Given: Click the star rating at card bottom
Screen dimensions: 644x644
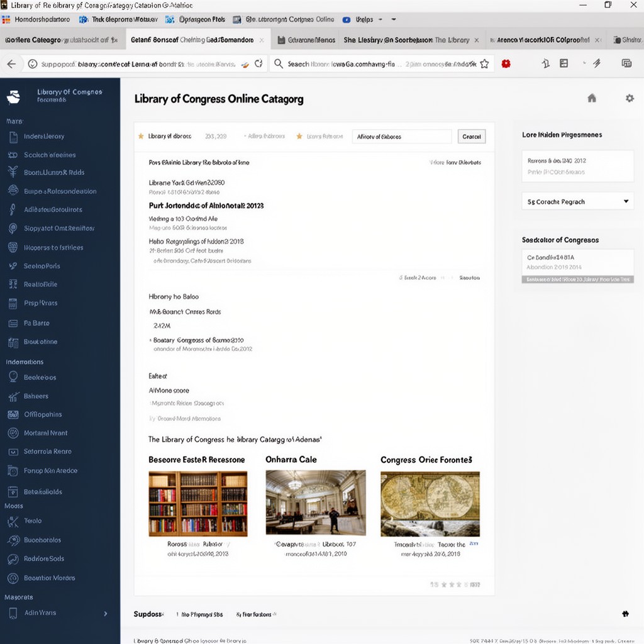Looking at the screenshot, I should pyautogui.click(x=455, y=584).
